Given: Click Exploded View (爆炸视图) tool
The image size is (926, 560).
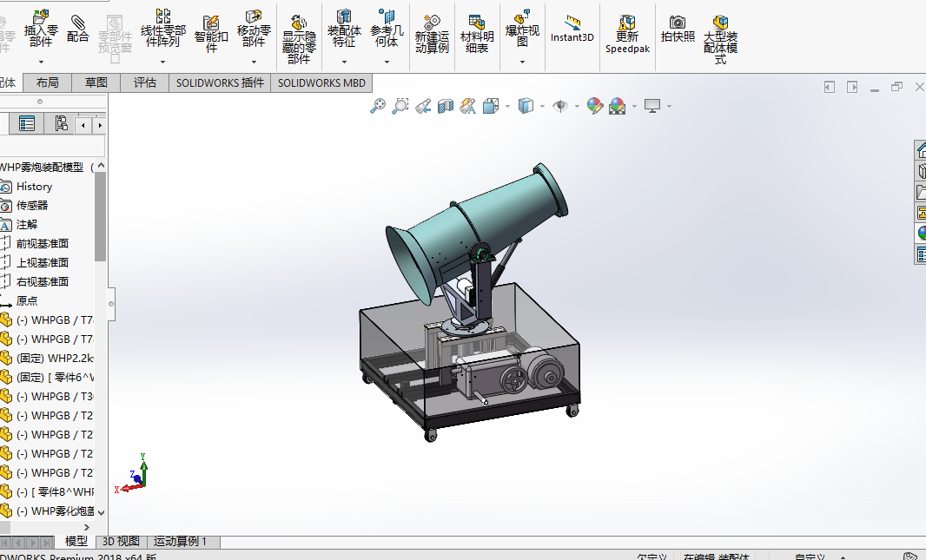Looking at the screenshot, I should click(x=522, y=29).
